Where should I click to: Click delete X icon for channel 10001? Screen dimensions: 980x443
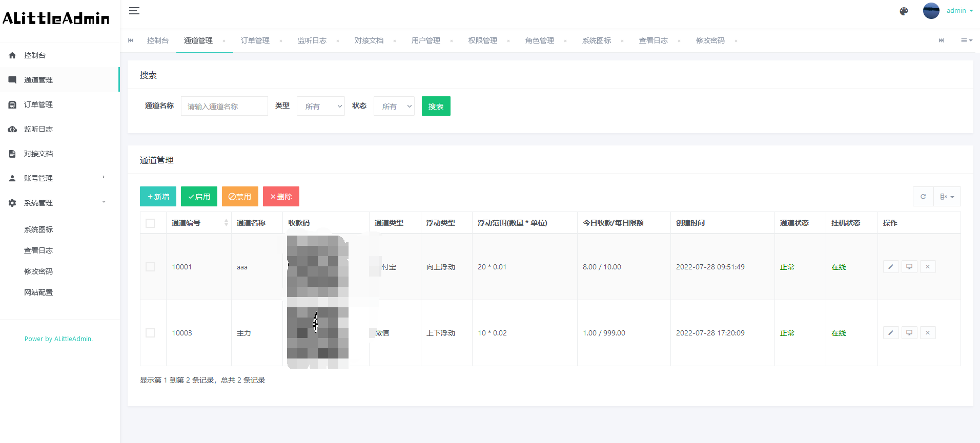(928, 267)
